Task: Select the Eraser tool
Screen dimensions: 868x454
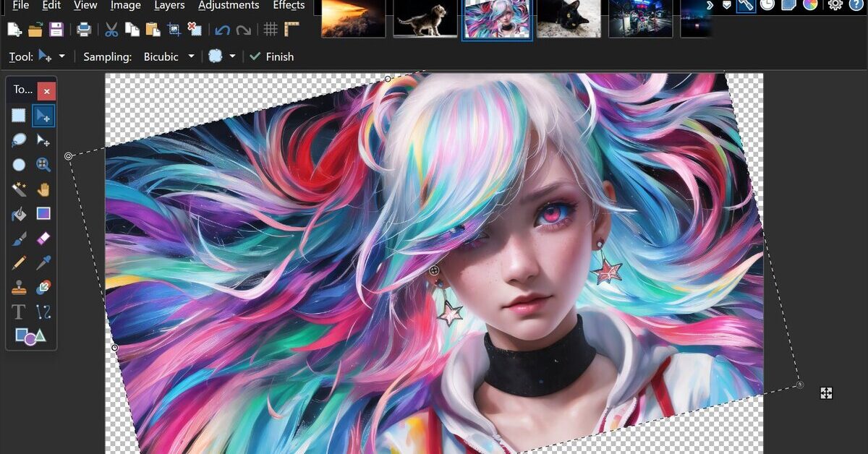Action: coord(43,238)
